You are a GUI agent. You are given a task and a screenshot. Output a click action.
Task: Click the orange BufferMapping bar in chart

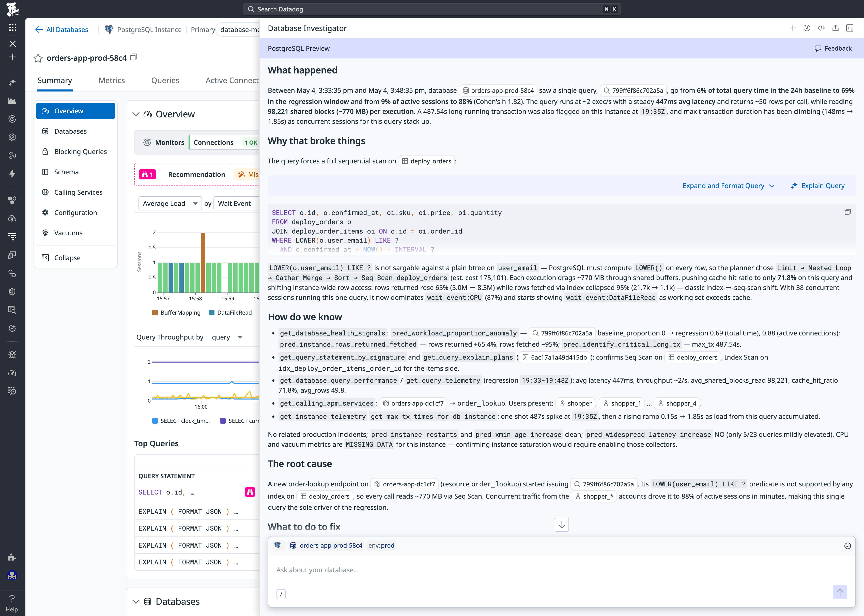(203, 263)
